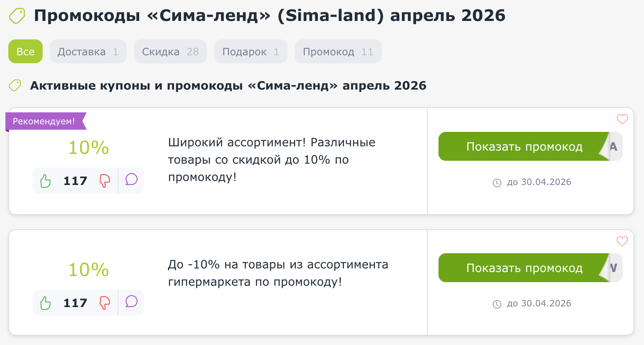Switch to the Скидка filter tab
This screenshot has height=345, width=644.
[x=170, y=51]
